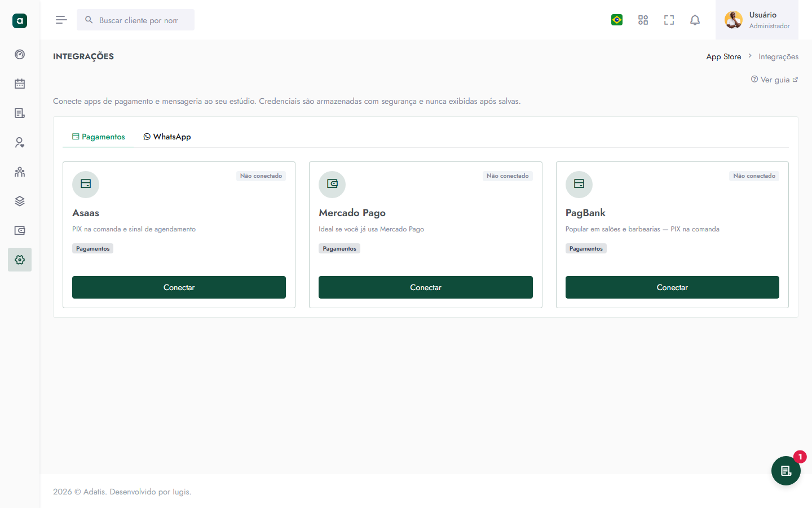
Task: Open the stacked layers icon in sidebar
Action: click(x=20, y=202)
